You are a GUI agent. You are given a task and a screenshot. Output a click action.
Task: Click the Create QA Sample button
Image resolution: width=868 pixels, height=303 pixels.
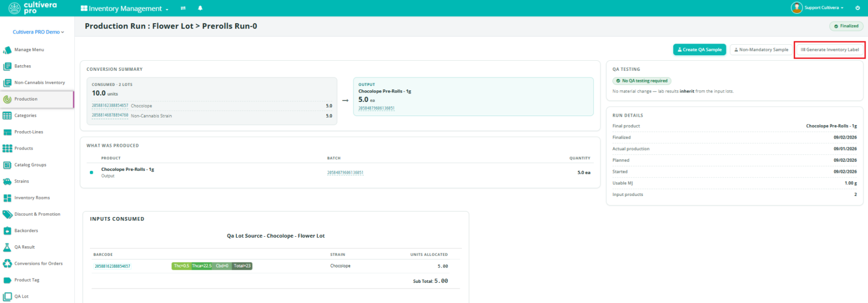click(x=699, y=50)
